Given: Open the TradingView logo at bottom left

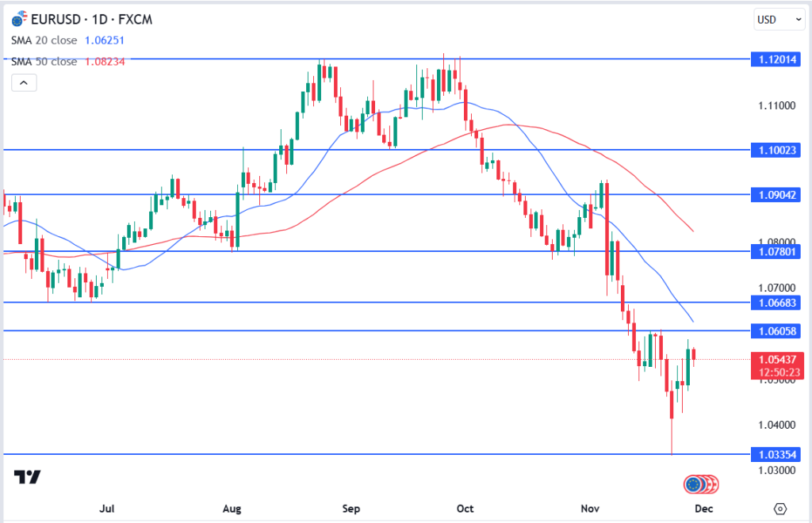Looking at the screenshot, I should (28, 477).
